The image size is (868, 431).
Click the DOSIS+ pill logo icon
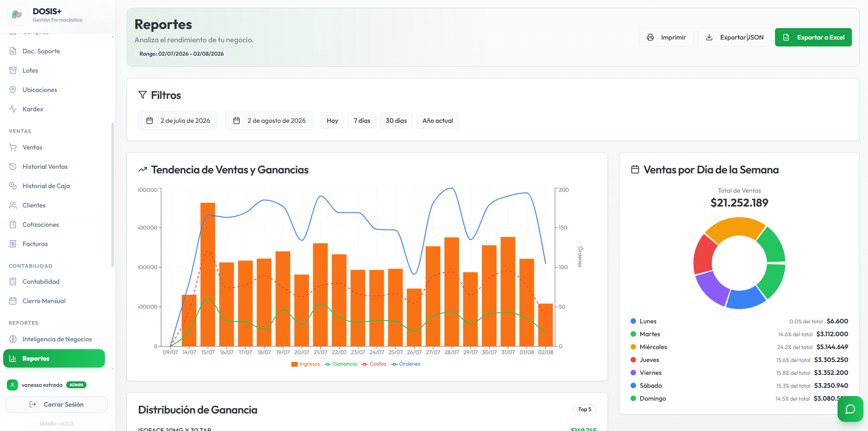pyautogui.click(x=17, y=15)
